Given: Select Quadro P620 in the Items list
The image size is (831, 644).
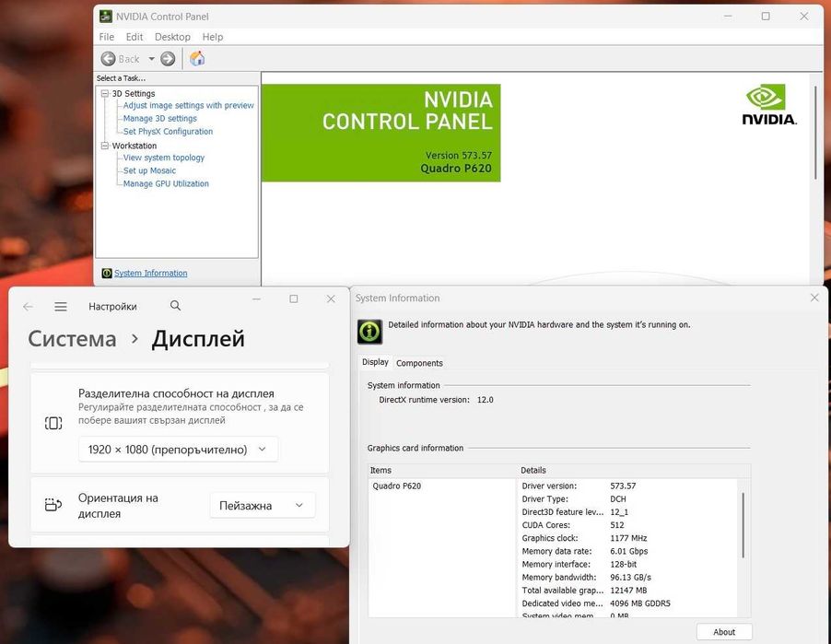Looking at the screenshot, I should point(396,486).
